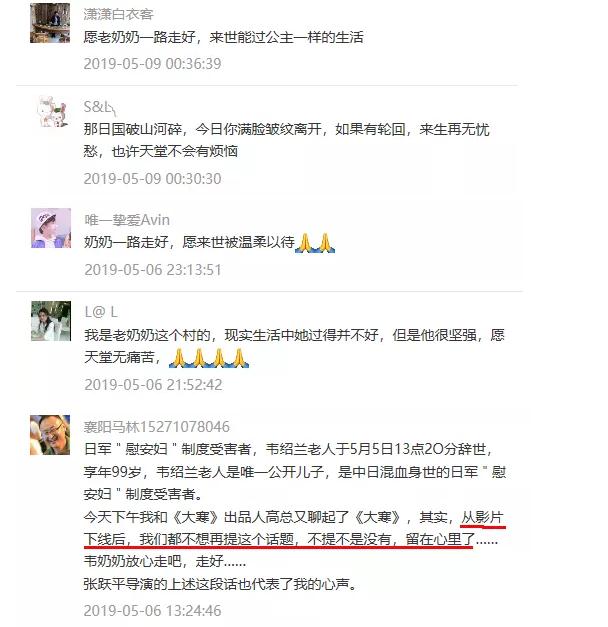The width and height of the screenshot is (608, 627).
Task: Click timestamp 2019-05-06 21:52:42
Action: click(x=153, y=385)
